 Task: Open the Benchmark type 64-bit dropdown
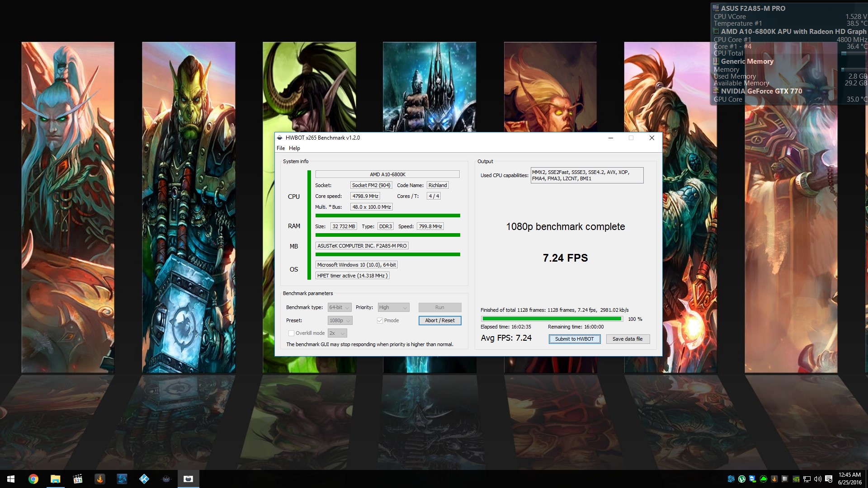[340, 307]
